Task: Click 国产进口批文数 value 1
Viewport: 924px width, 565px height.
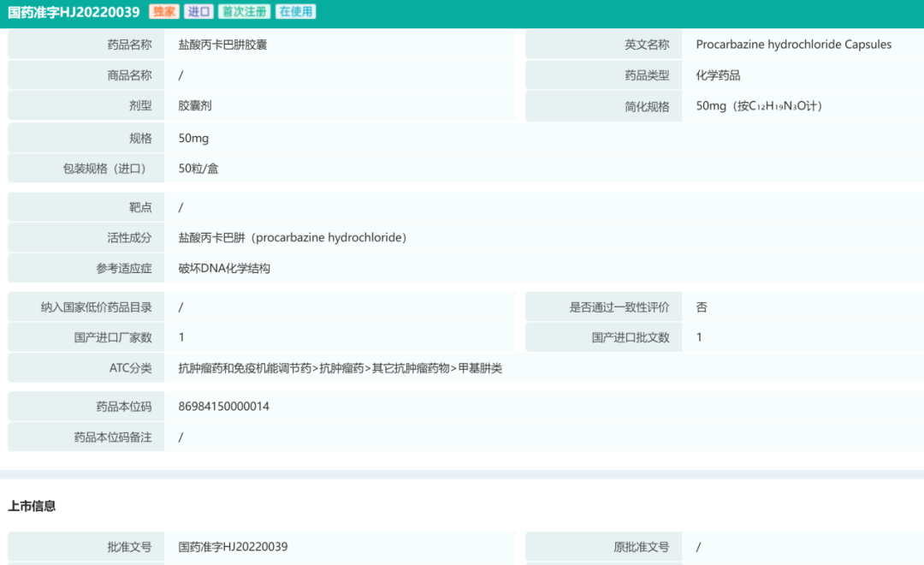Action: (x=699, y=336)
